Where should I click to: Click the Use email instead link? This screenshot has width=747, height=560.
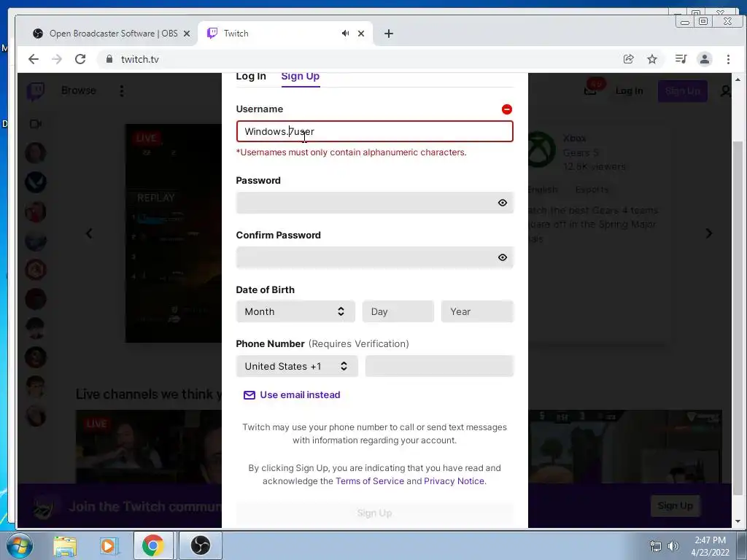click(292, 394)
